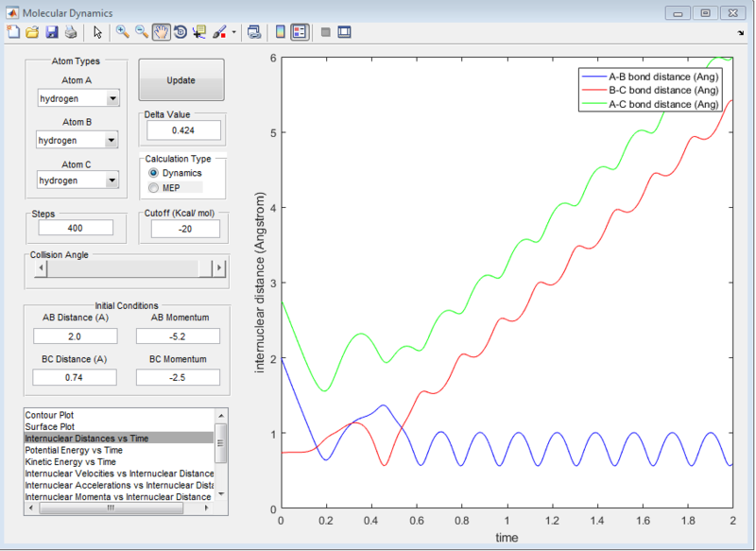The height and width of the screenshot is (551, 756).
Task: Click Collision Angle slider right arrow
Action: click(x=219, y=267)
